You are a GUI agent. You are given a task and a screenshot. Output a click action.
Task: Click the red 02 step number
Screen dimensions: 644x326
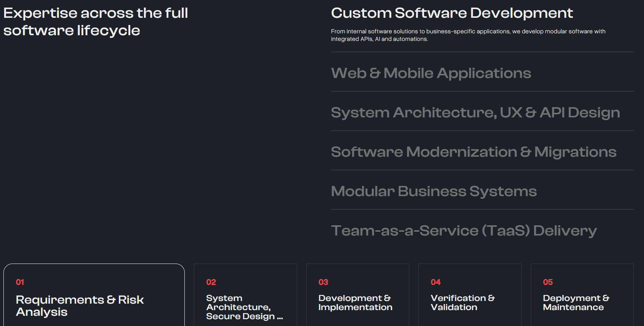click(x=211, y=282)
